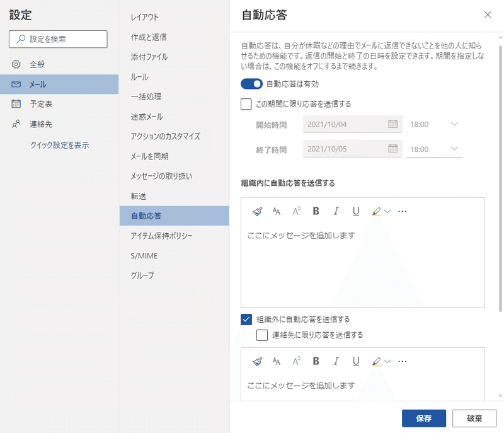
Task: Turn off the automatic replies toggle
Action: pos(249,84)
